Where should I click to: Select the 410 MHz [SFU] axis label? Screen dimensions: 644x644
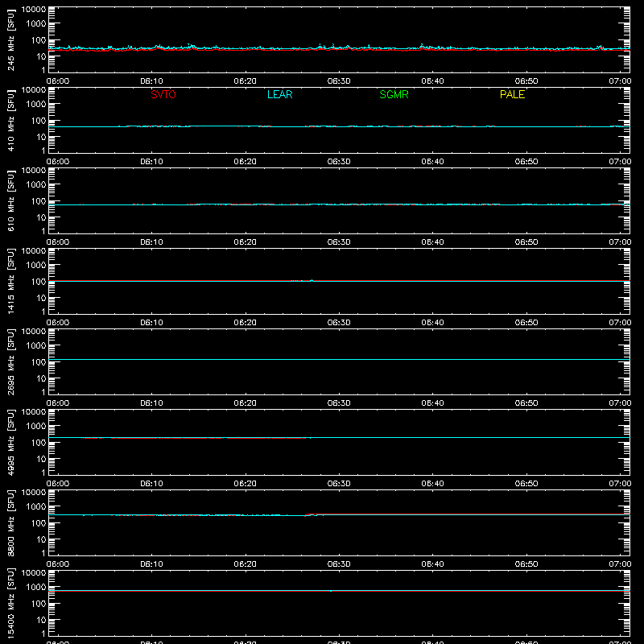[x=10, y=120]
